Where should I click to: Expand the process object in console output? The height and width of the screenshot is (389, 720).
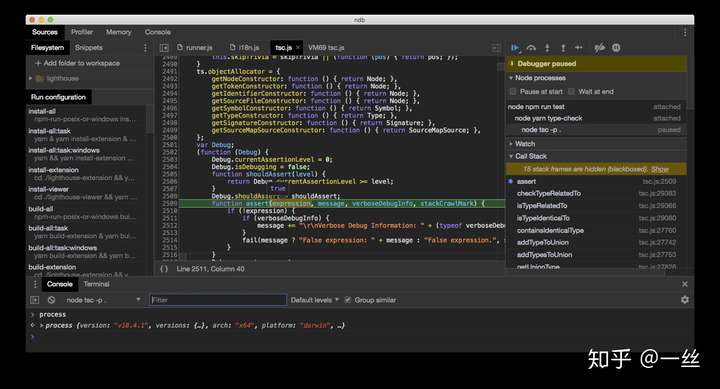coord(42,326)
